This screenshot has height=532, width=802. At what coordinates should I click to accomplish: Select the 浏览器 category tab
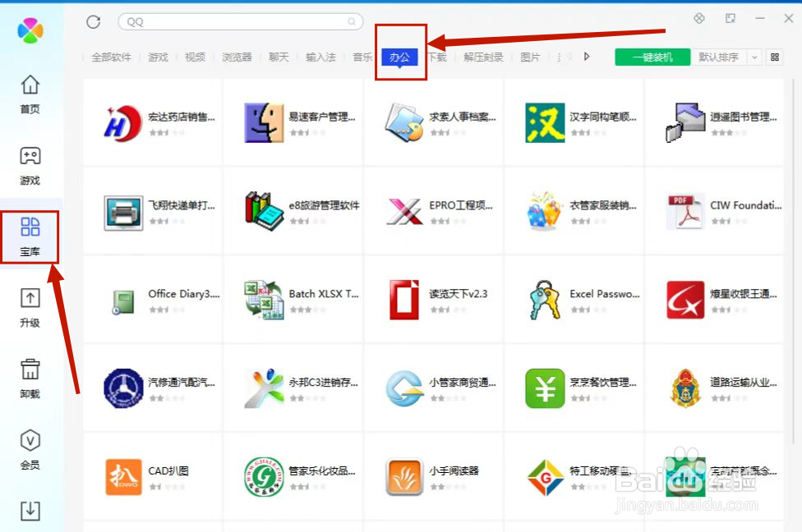[x=237, y=57]
